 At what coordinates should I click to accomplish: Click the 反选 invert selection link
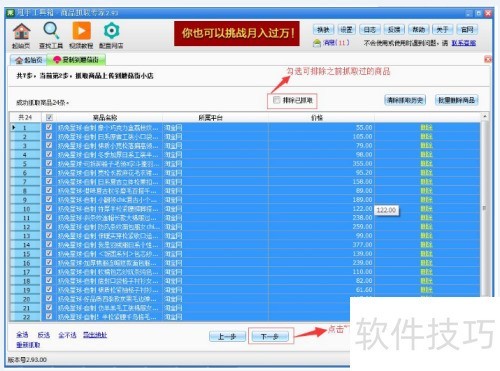click(x=43, y=335)
